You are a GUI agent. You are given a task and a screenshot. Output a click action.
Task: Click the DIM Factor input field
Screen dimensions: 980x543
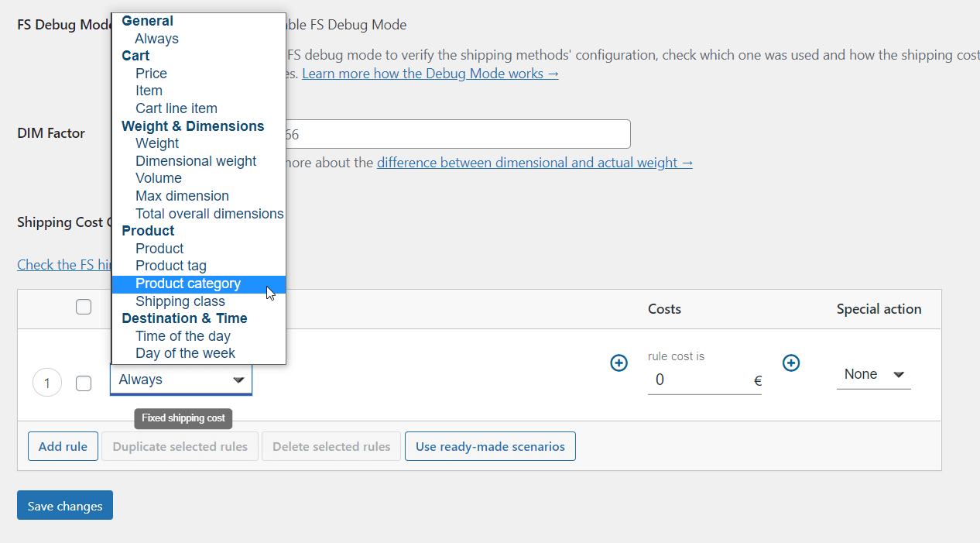457,134
